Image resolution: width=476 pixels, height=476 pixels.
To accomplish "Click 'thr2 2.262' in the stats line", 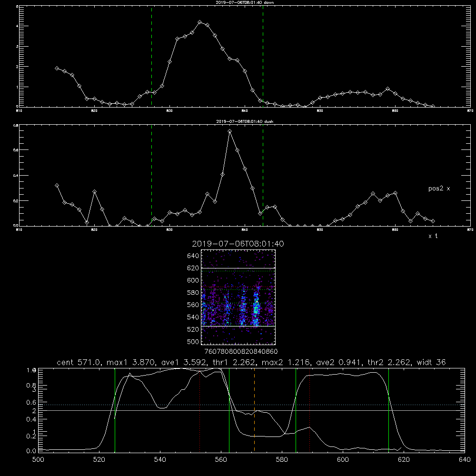I will click(390, 362).
